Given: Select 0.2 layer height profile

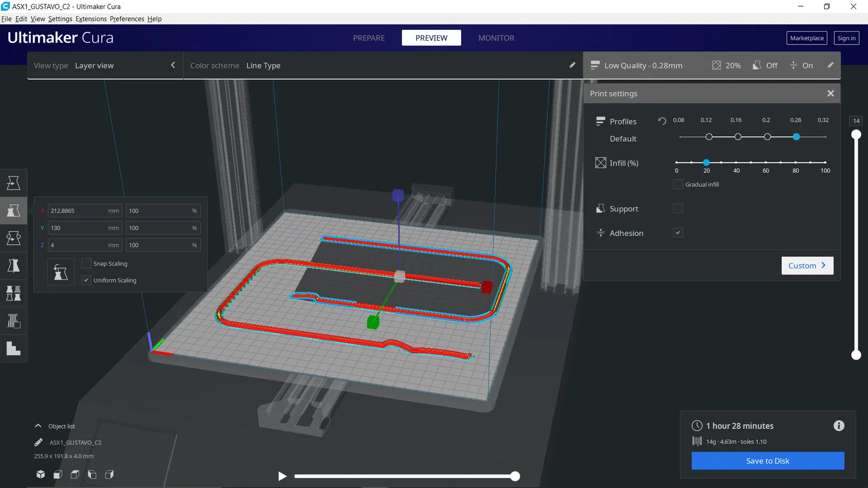Looking at the screenshot, I should click(x=767, y=137).
